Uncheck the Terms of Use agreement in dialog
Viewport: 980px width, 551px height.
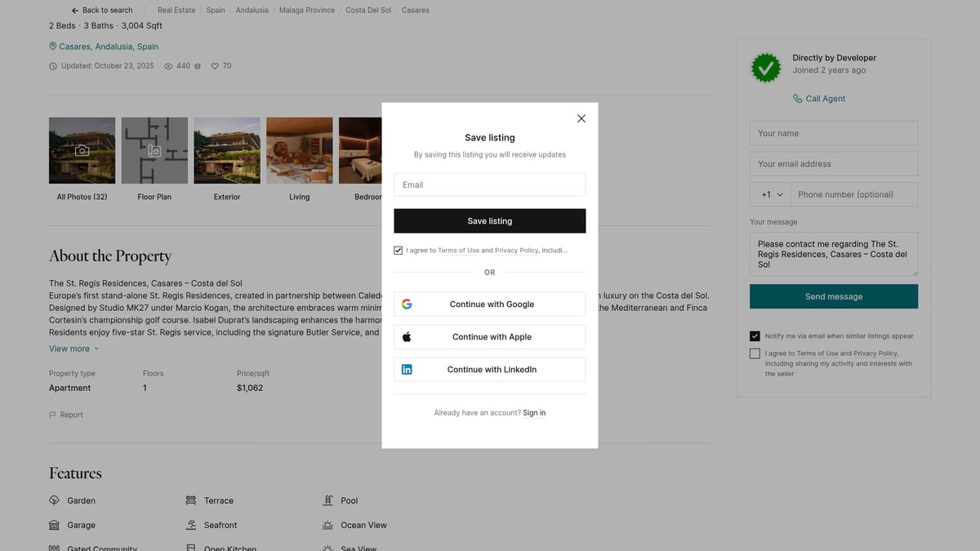(399, 251)
